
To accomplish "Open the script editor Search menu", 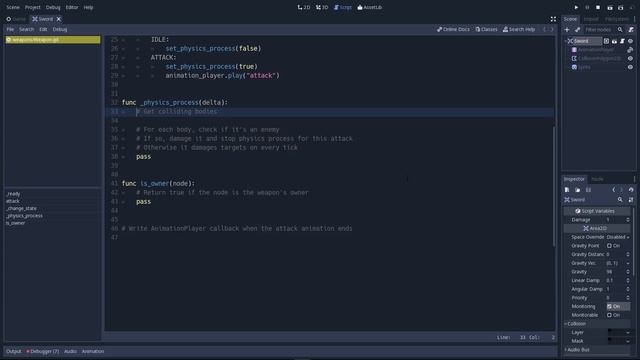I will pos(27,29).
